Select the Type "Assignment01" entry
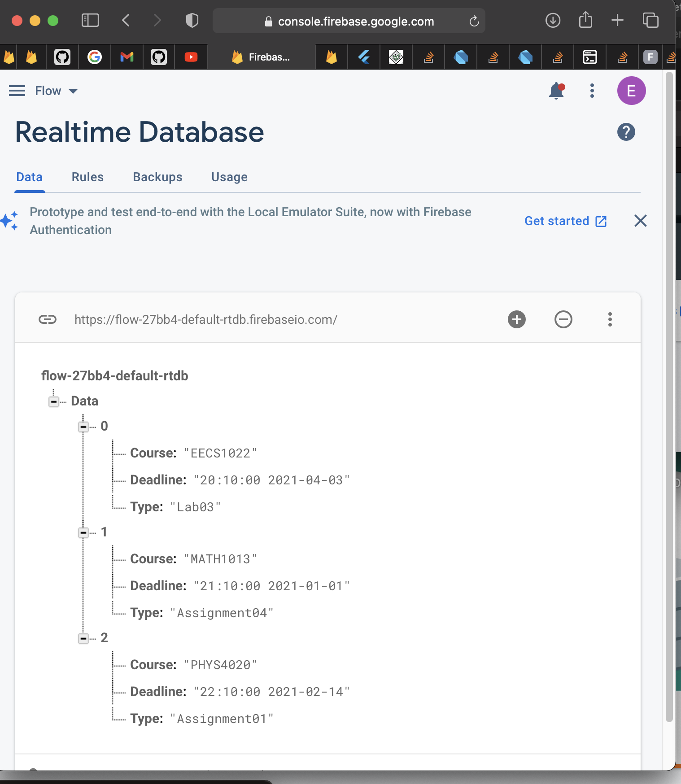This screenshot has width=681, height=784. (x=202, y=719)
